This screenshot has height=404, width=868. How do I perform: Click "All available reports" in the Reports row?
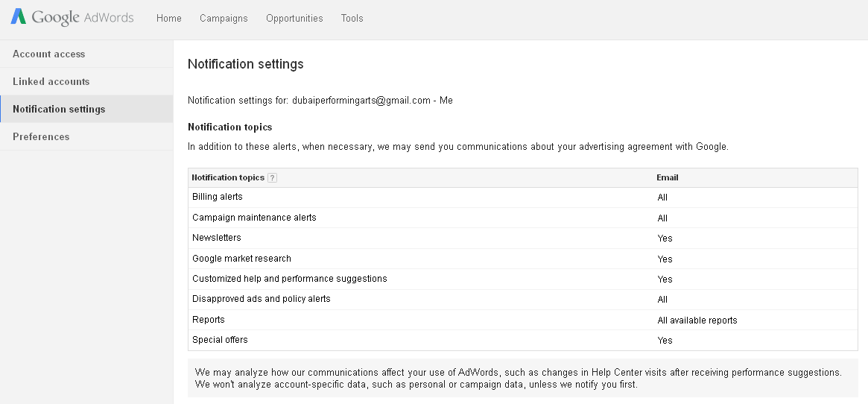click(697, 321)
